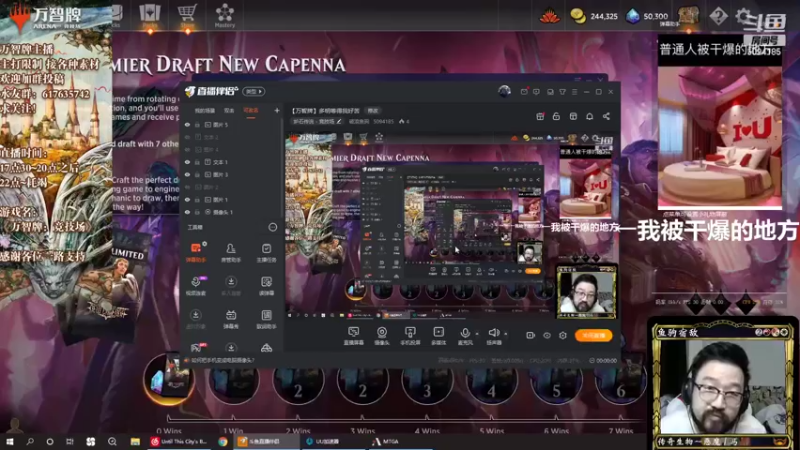
Task: Click the orange start live button
Action: (593, 335)
